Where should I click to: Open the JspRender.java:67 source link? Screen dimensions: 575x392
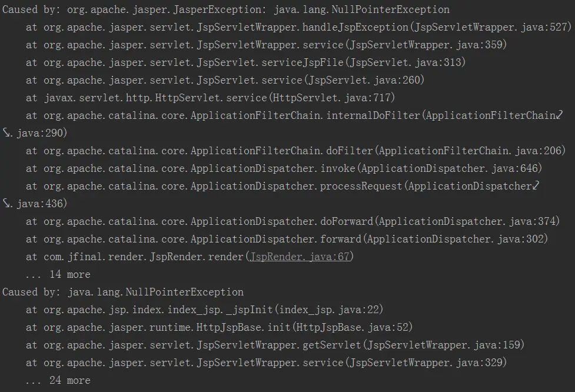(300, 256)
